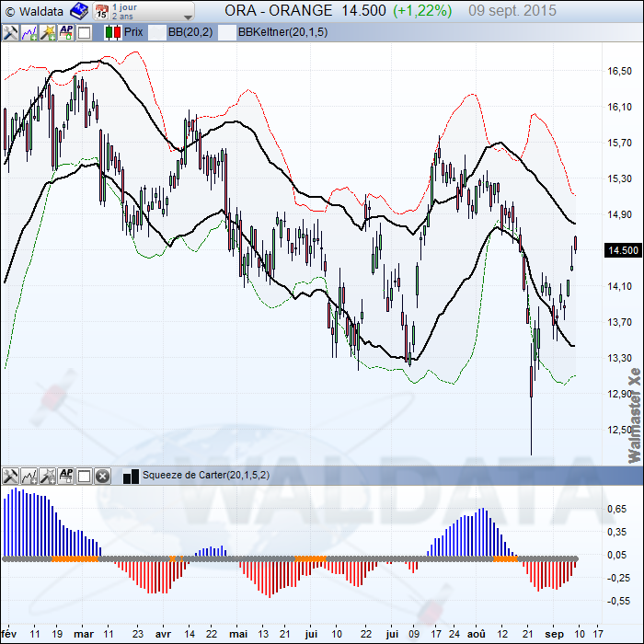Viewport: 644px width, 644px height.
Task: Click the Walmaster Xe vertical label
Action: pos(635,416)
